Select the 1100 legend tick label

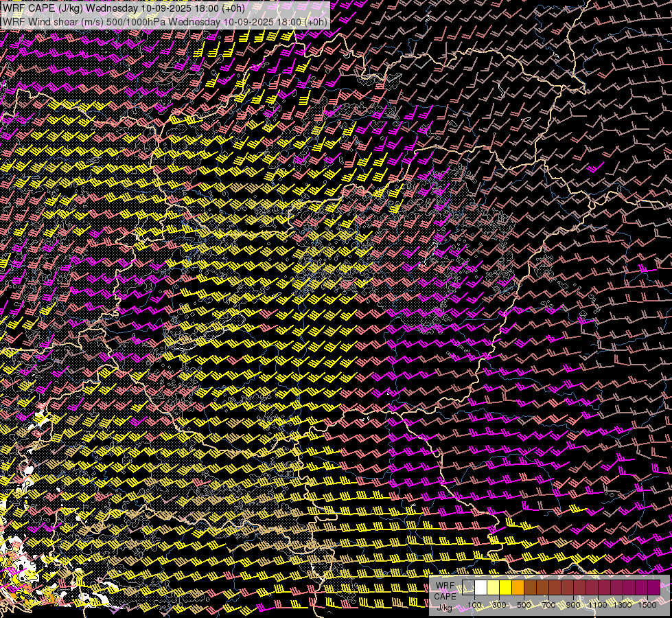click(x=598, y=605)
